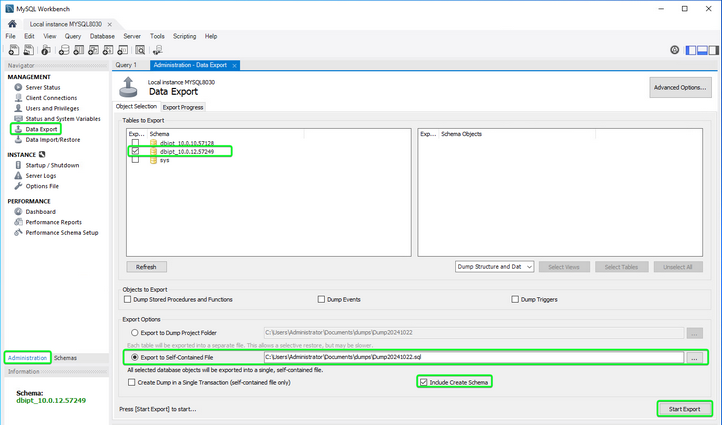Screen dimensions: 722x425
Task: Open the Query menu
Action: click(x=73, y=36)
